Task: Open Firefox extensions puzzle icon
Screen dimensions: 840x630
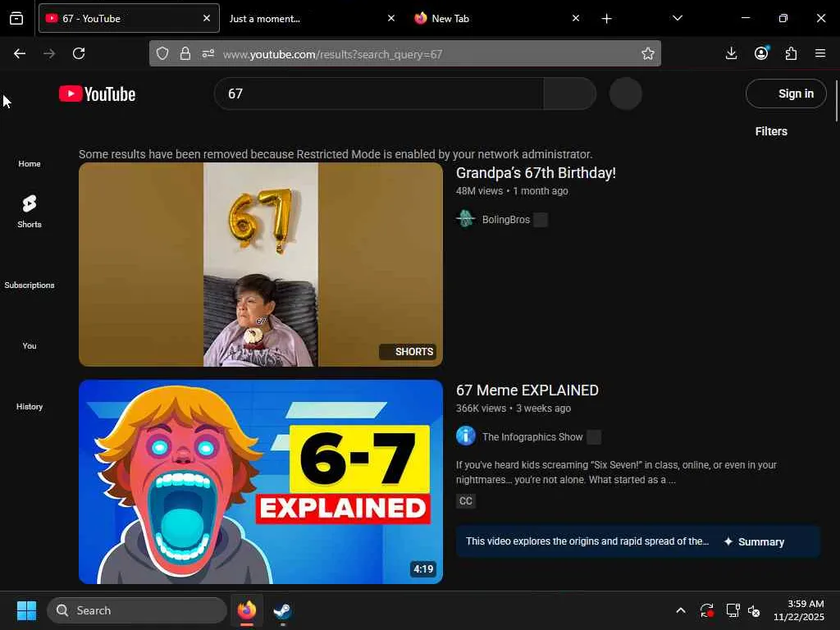Action: coord(791,53)
